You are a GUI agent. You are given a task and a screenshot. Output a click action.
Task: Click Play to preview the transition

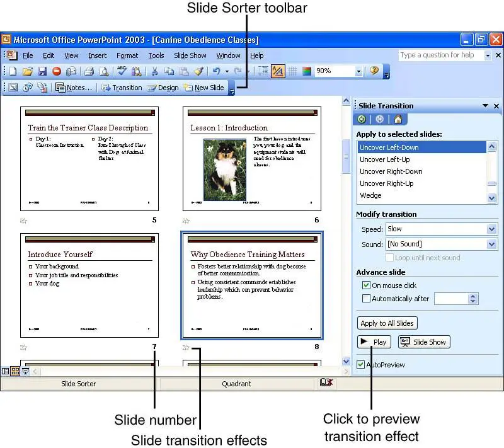coord(374,342)
